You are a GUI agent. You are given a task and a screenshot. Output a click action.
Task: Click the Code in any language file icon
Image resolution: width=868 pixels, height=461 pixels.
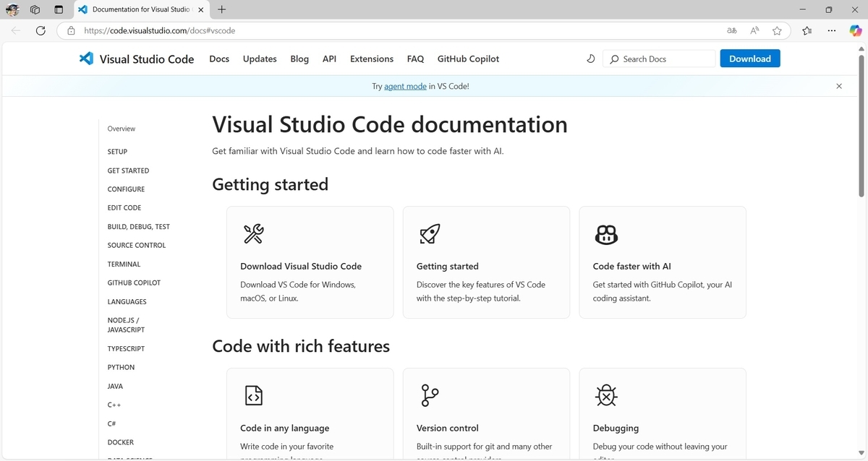pos(253,395)
